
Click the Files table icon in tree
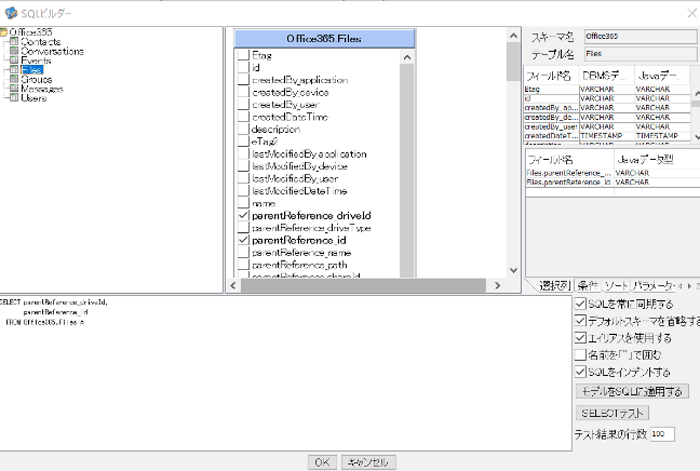coord(14,70)
